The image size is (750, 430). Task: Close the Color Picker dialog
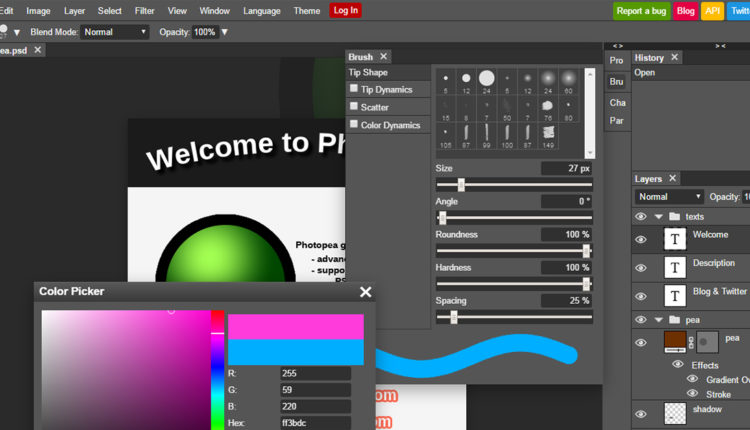click(365, 292)
